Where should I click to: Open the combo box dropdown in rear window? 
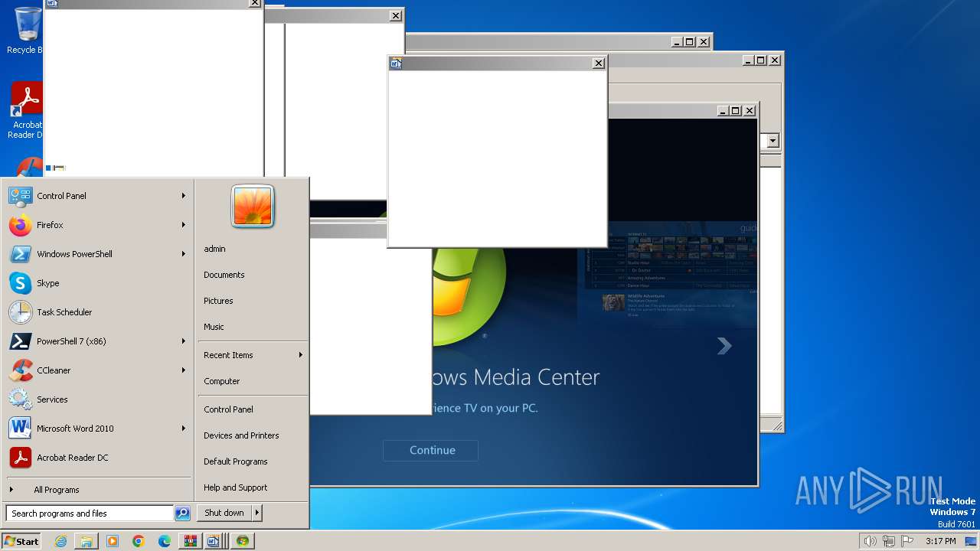click(x=773, y=141)
